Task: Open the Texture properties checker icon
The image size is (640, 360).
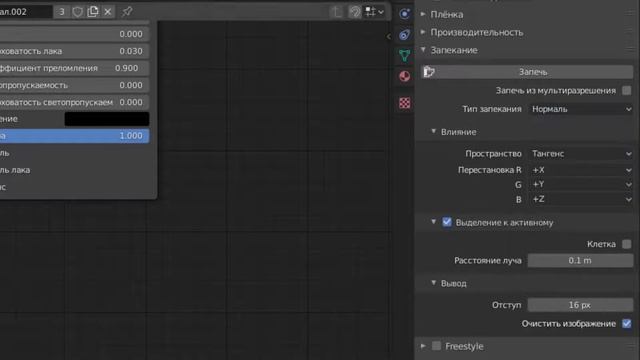Action: point(404,103)
